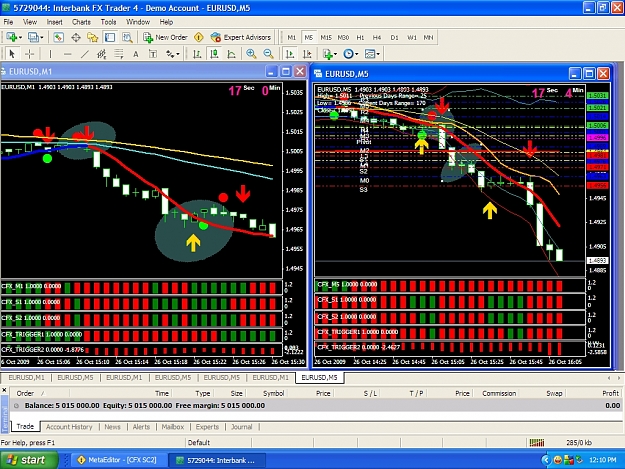Expand the Profiles dropdown arrow
This screenshot has height=469, width=625.
tap(42, 38)
